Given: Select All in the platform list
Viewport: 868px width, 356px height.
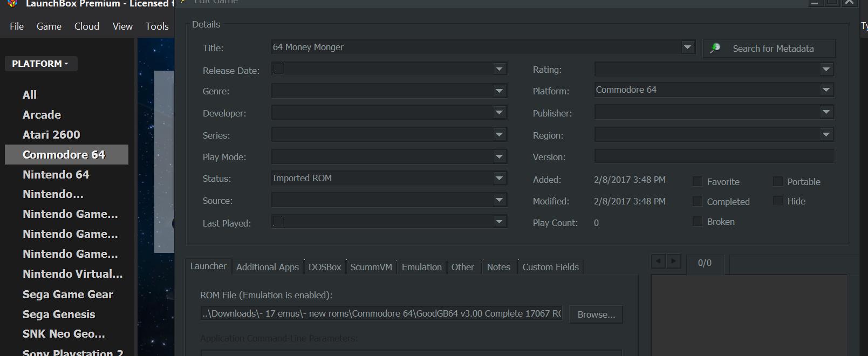Looking at the screenshot, I should (x=30, y=95).
